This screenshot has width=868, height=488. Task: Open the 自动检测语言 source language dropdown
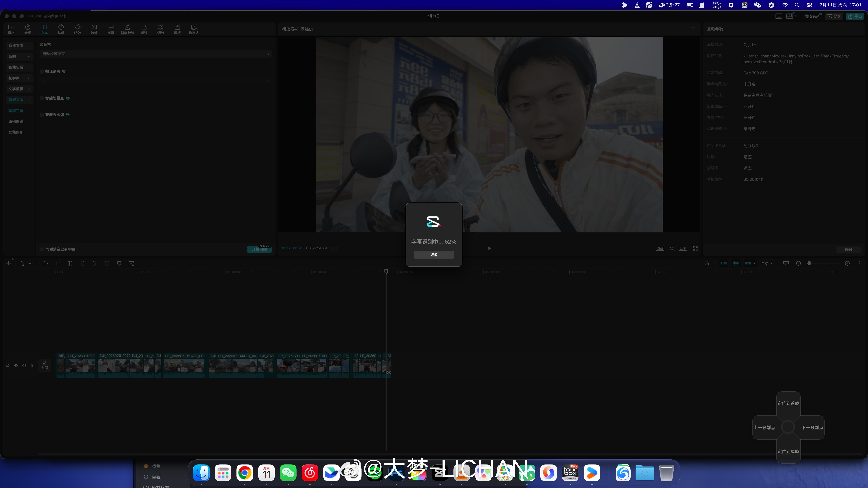(x=155, y=54)
